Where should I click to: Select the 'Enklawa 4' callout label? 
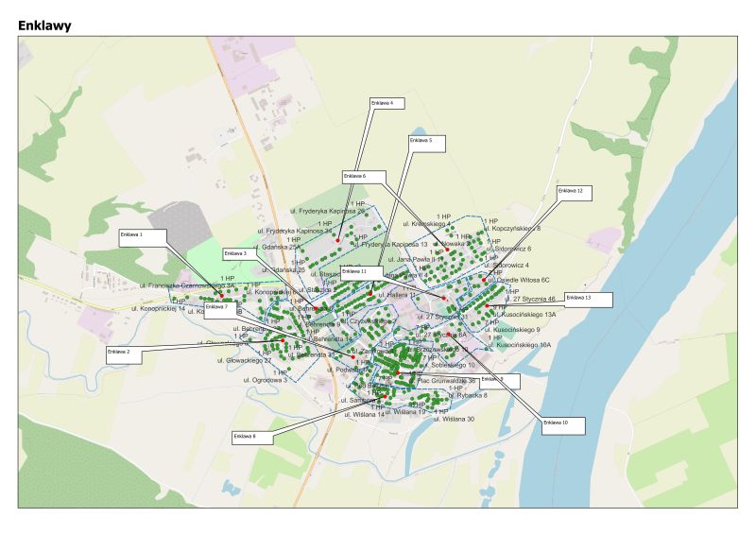point(387,103)
